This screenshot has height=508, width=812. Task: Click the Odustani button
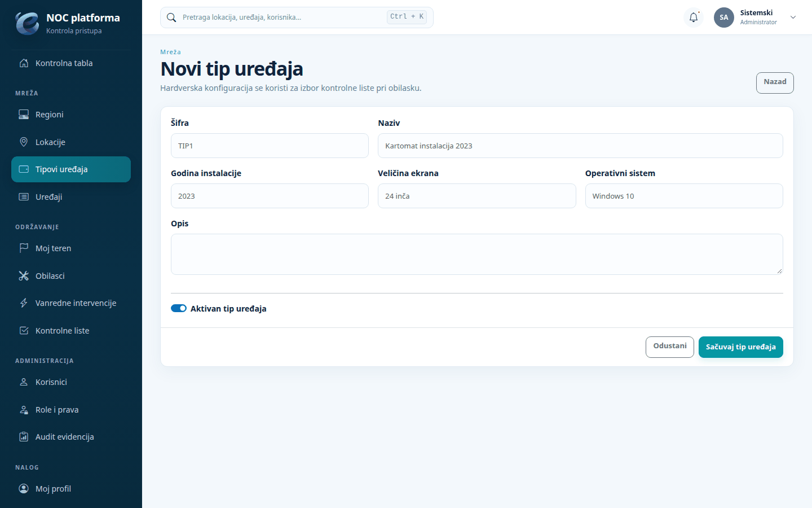(670, 347)
